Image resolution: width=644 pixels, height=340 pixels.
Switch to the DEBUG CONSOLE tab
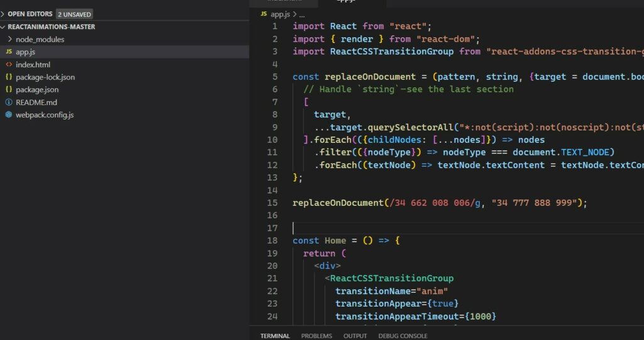click(402, 336)
